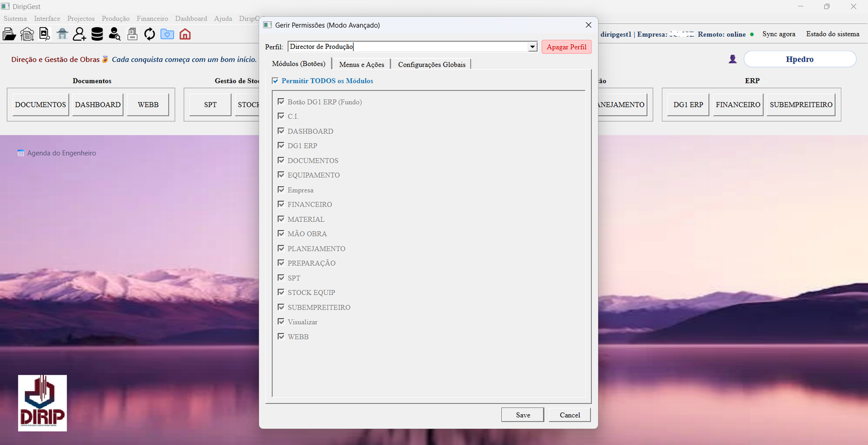Toggle the PREPARAÇÃO module checkbox
868x445 pixels.
pos(281,262)
